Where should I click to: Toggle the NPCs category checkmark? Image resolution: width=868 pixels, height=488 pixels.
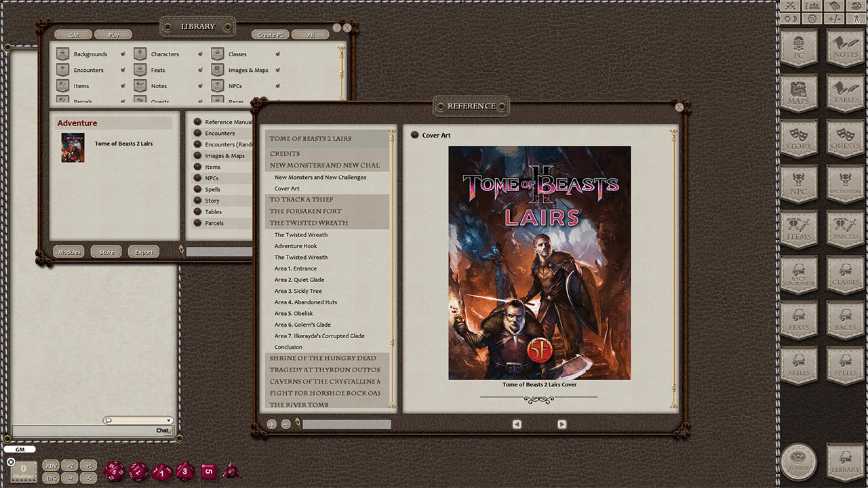tap(277, 86)
